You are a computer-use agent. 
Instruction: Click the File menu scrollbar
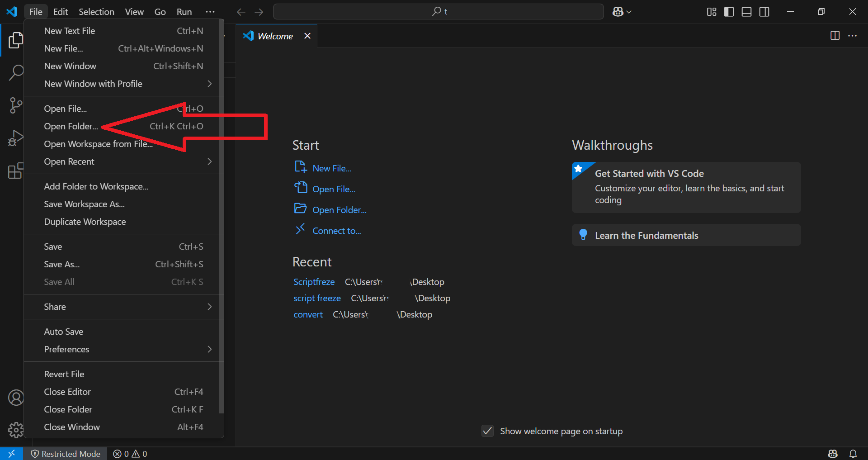click(x=221, y=217)
